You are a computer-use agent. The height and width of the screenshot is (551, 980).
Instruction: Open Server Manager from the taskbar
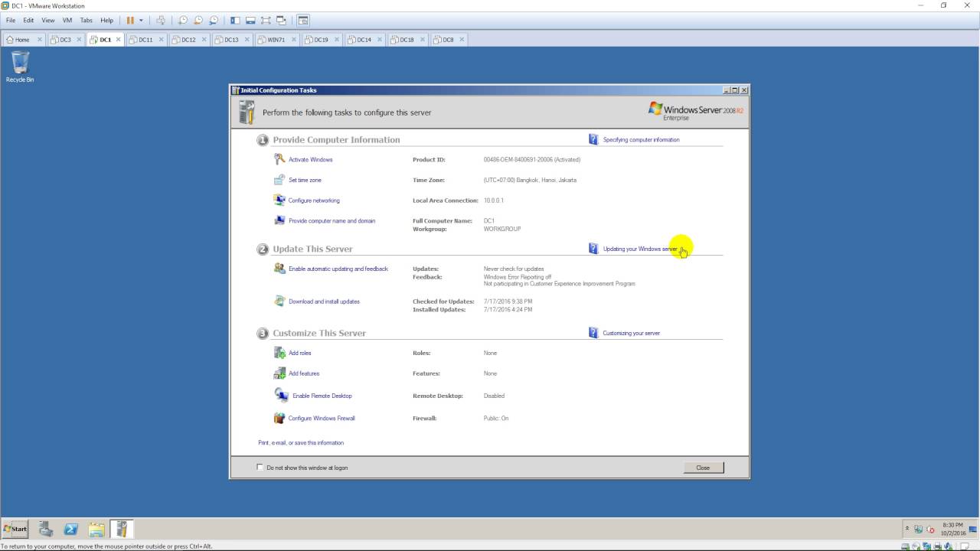[45, 529]
